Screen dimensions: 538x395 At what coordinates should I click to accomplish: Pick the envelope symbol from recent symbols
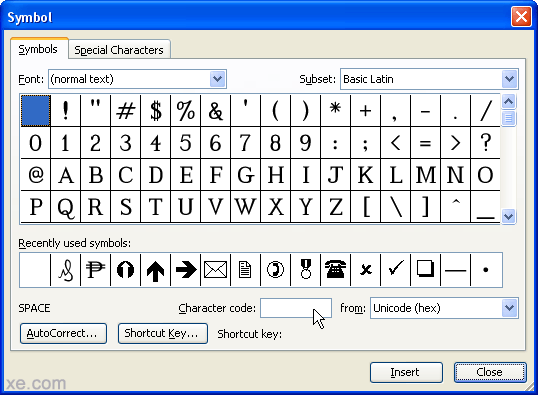[215, 270]
